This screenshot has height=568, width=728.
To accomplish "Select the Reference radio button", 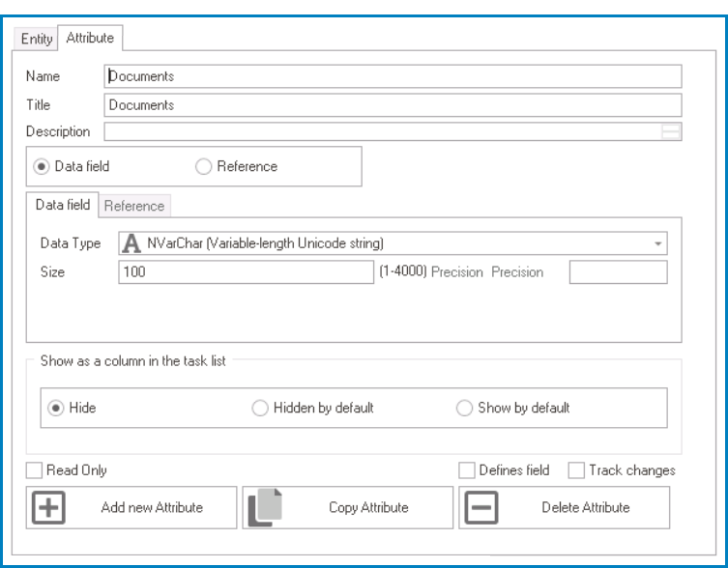I will pos(203,166).
